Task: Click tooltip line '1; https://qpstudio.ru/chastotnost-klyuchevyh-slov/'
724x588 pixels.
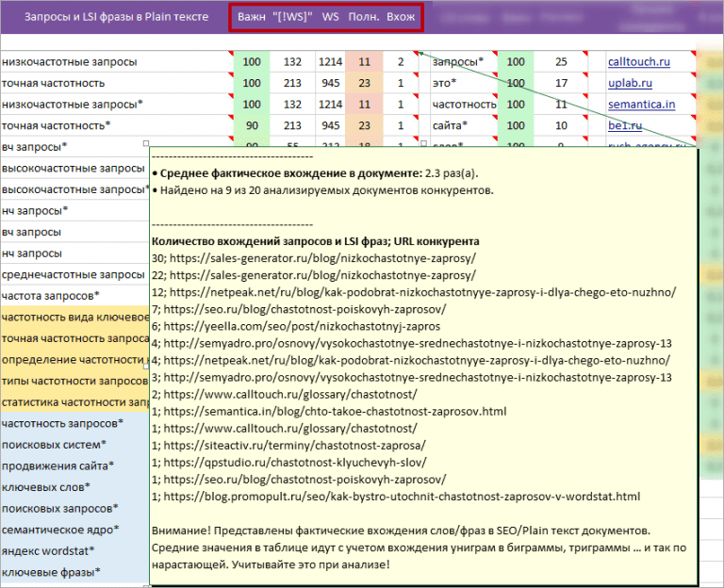Action: [x=289, y=463]
